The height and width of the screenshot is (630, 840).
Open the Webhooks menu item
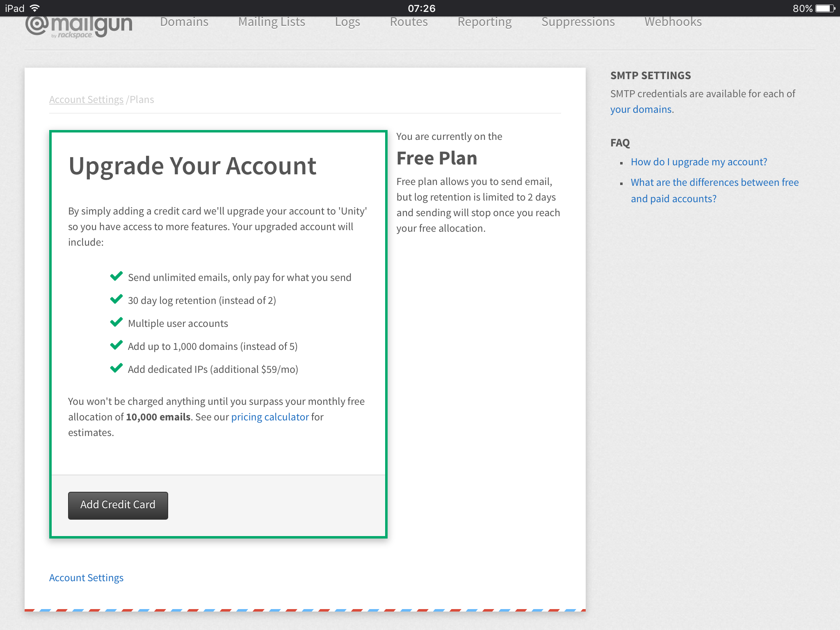(673, 22)
